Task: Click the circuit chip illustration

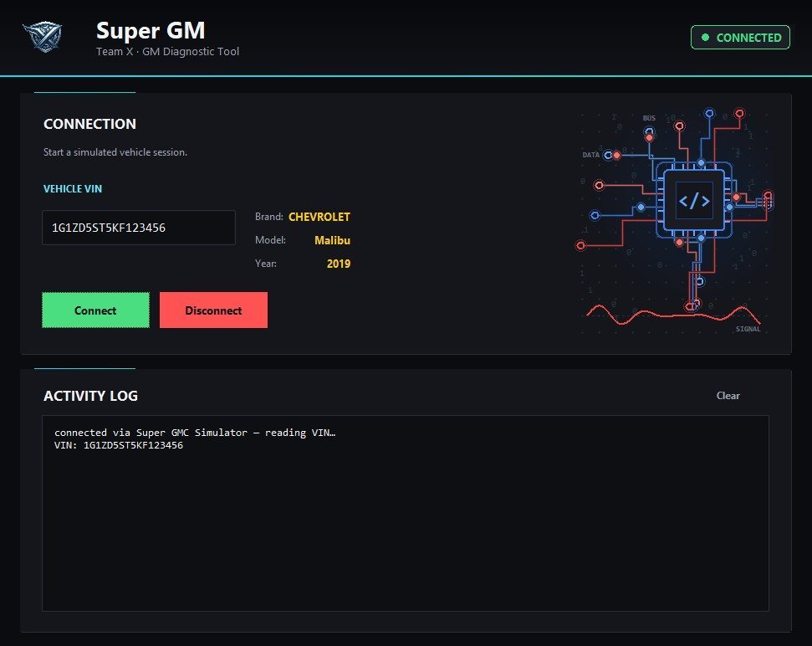Action: tap(676, 221)
